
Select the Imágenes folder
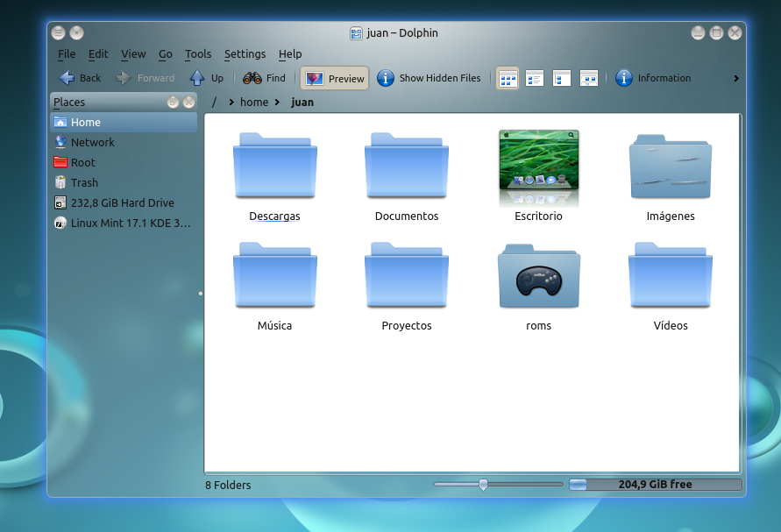pyautogui.click(x=671, y=177)
